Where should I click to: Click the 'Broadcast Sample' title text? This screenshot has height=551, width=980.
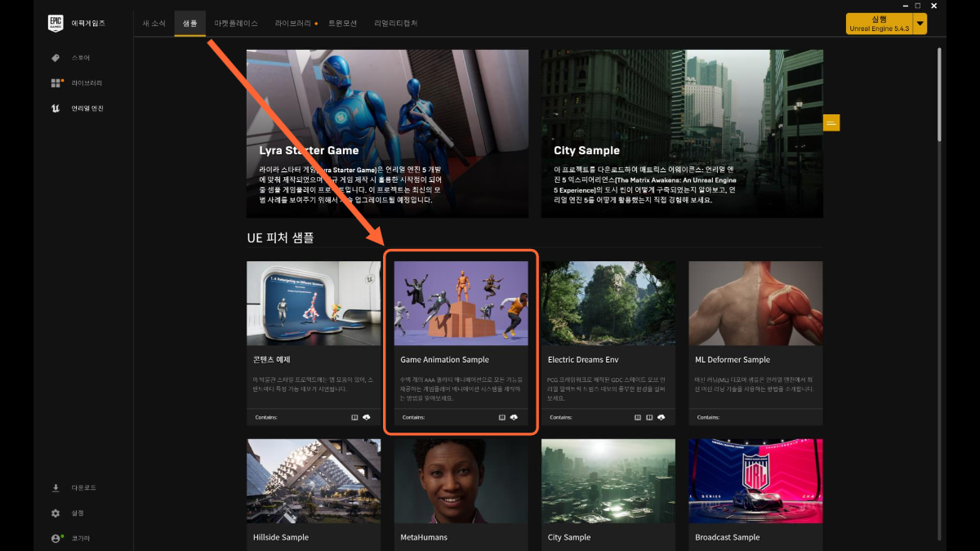coord(728,537)
